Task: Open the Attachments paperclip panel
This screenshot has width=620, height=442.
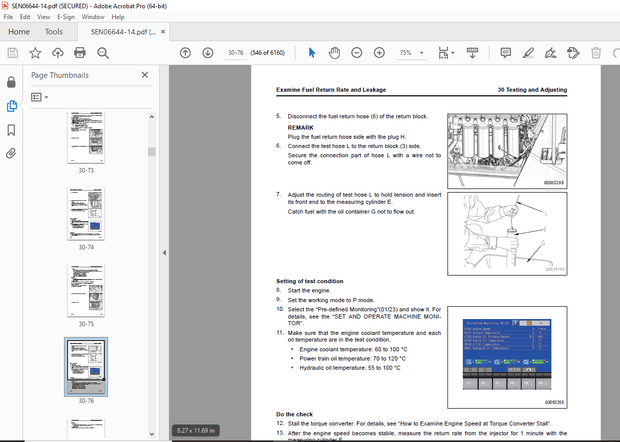Action: (x=11, y=153)
